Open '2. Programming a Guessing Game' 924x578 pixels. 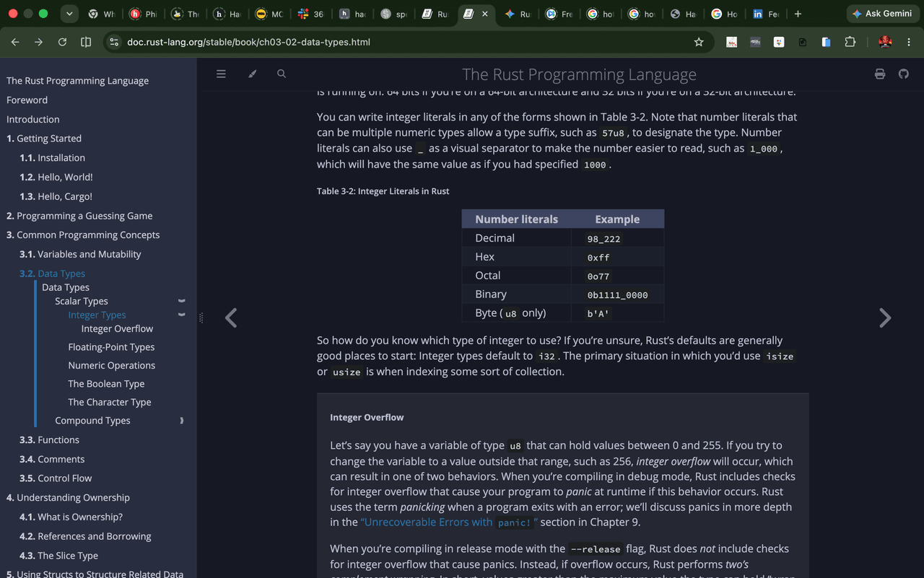point(79,216)
